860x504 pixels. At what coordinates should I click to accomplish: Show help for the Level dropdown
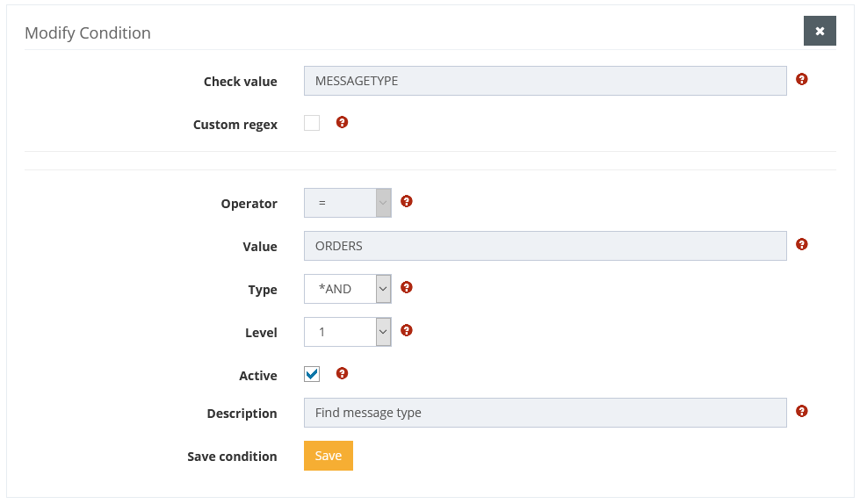(x=406, y=330)
